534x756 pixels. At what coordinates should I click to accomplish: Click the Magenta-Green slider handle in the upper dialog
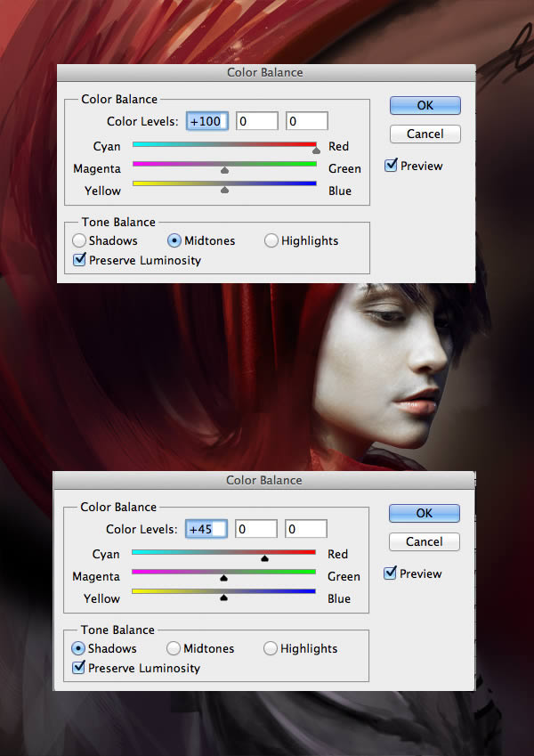(x=224, y=170)
